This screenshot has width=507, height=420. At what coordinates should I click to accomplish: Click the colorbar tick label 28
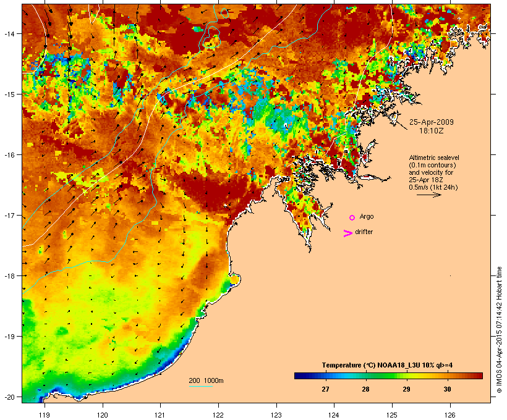(x=365, y=389)
